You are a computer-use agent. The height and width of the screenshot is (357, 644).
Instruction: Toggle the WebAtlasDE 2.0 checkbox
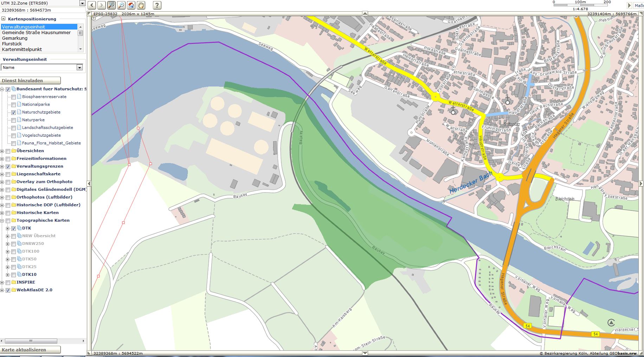click(x=8, y=290)
